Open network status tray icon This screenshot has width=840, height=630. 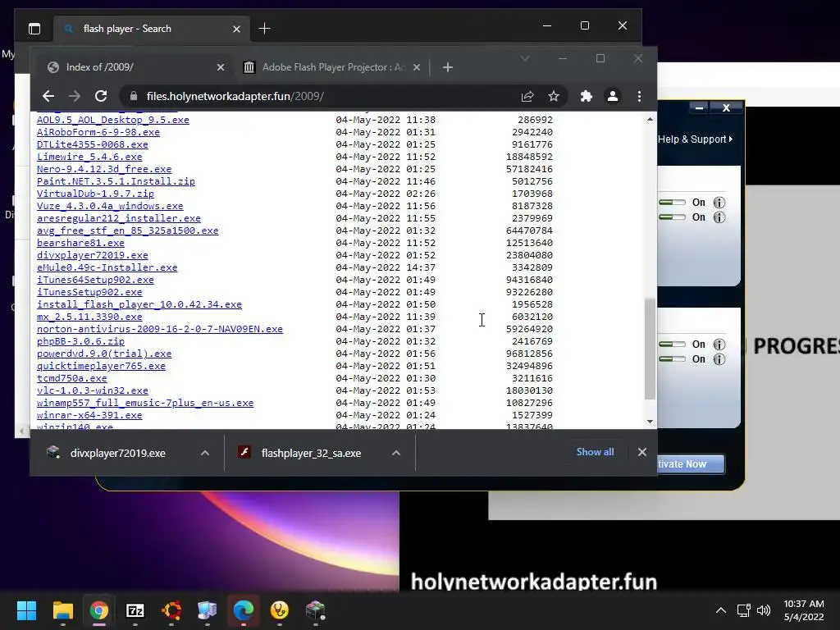pyautogui.click(x=743, y=610)
